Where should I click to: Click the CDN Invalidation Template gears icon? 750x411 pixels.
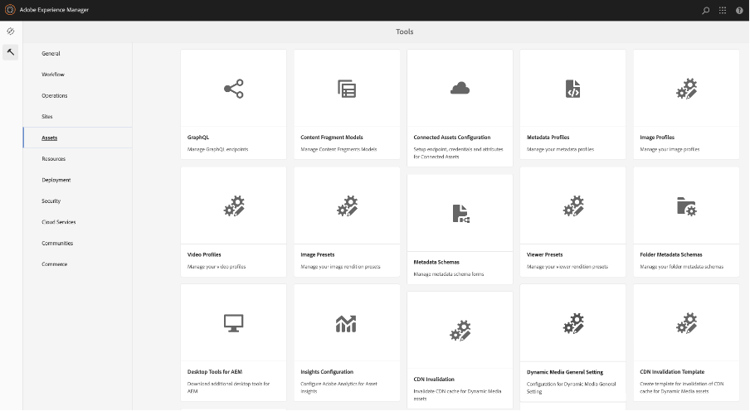click(686, 323)
